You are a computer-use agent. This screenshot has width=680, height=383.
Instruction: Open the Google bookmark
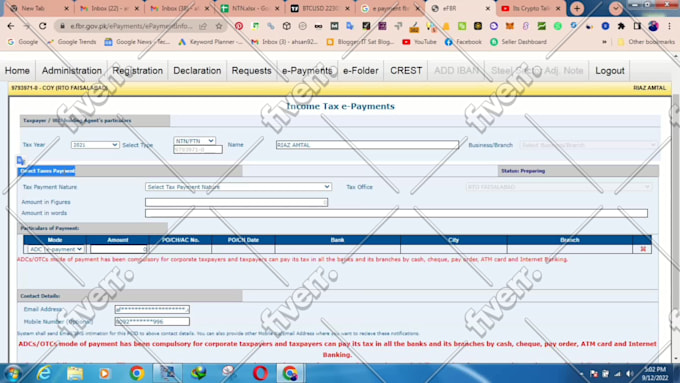tap(23, 42)
